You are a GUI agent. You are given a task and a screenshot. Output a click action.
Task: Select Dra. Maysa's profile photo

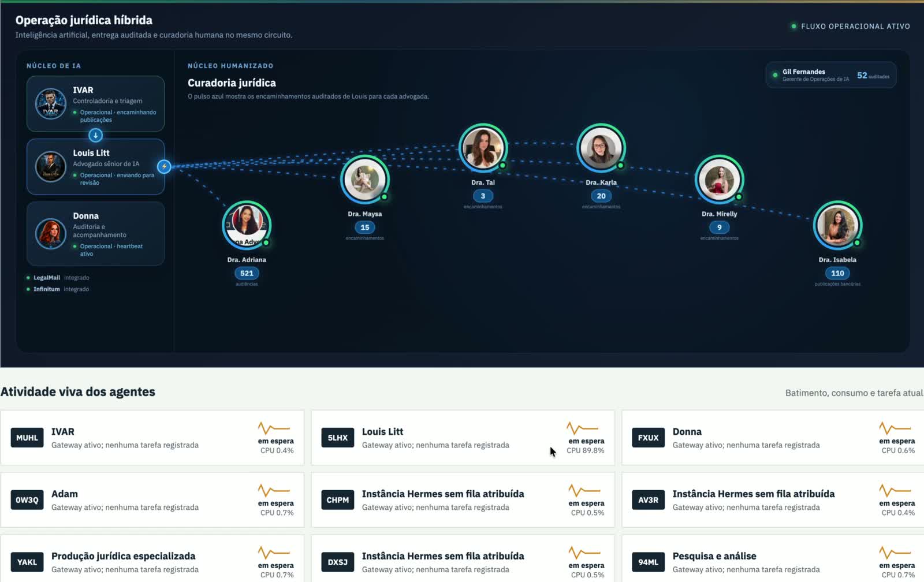[365, 180]
